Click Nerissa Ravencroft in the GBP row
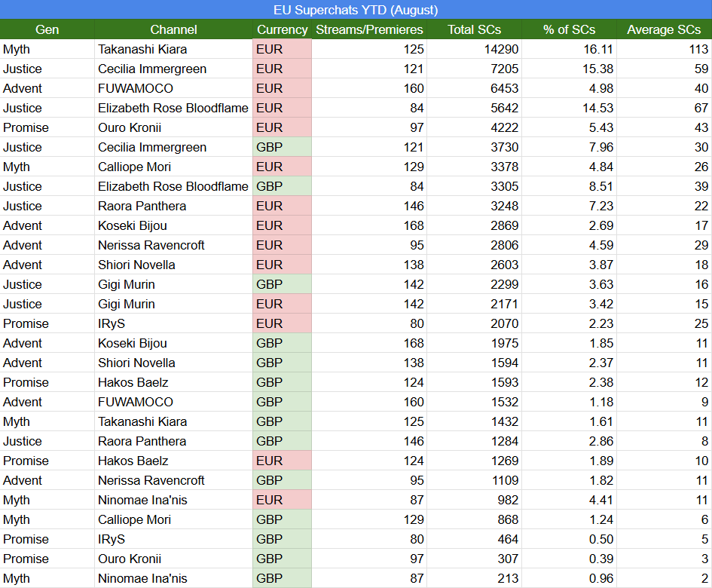This screenshot has height=588, width=712. tap(151, 480)
